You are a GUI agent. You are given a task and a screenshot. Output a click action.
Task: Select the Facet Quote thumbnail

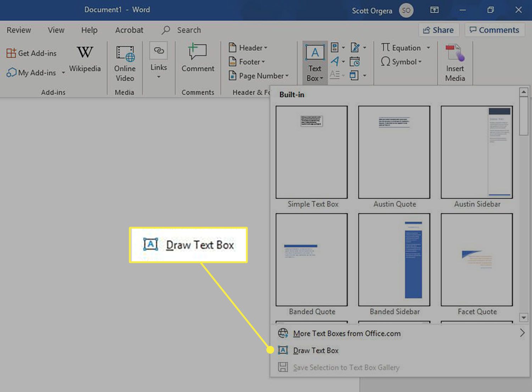point(477,260)
